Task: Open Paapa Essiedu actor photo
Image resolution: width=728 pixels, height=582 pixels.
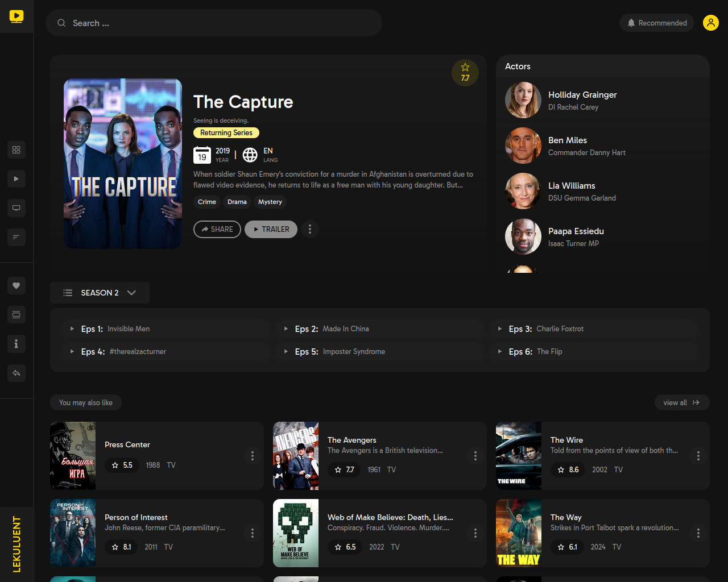Action: coord(523,236)
